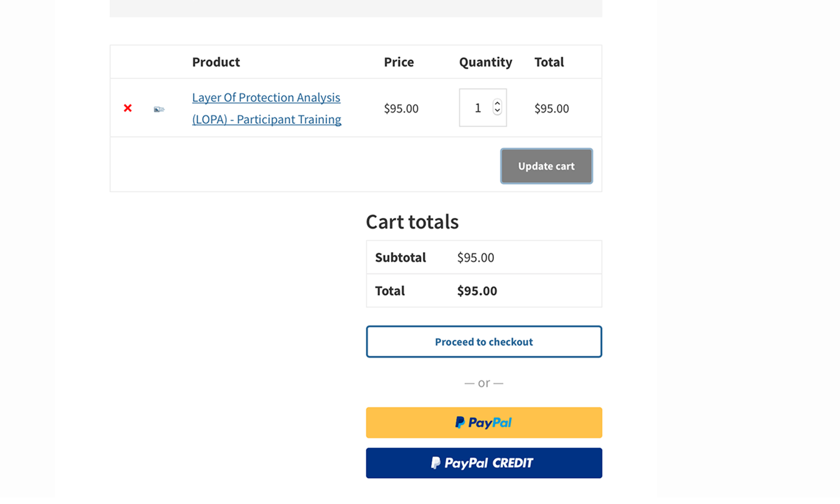Click the row total amount beside quantity
This screenshot has height=504, width=840.
[552, 109]
